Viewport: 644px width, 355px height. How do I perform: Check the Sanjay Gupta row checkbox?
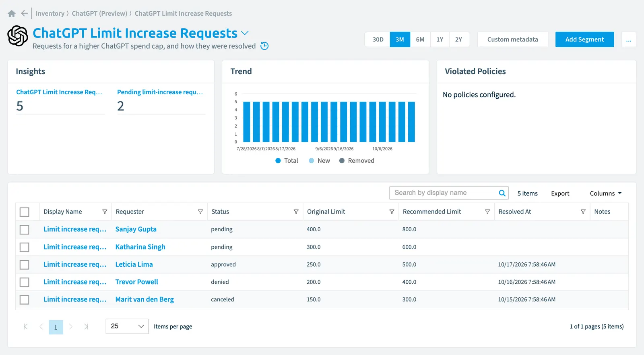25,230
